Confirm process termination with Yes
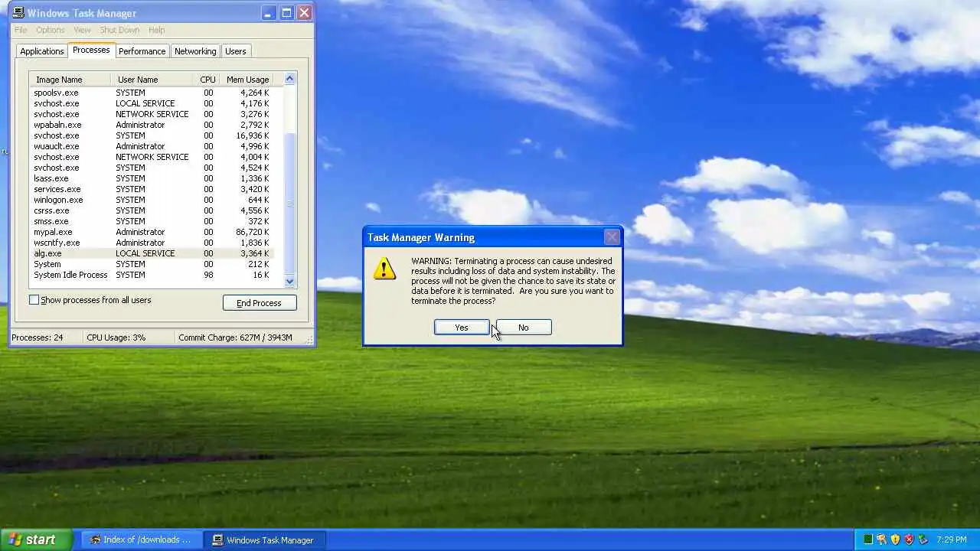 coord(462,328)
